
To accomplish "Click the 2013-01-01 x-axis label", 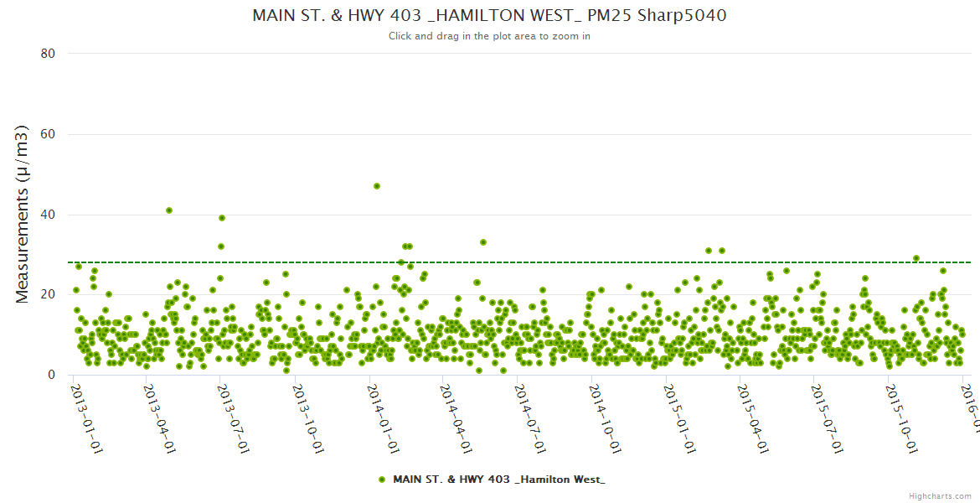I will [x=85, y=419].
